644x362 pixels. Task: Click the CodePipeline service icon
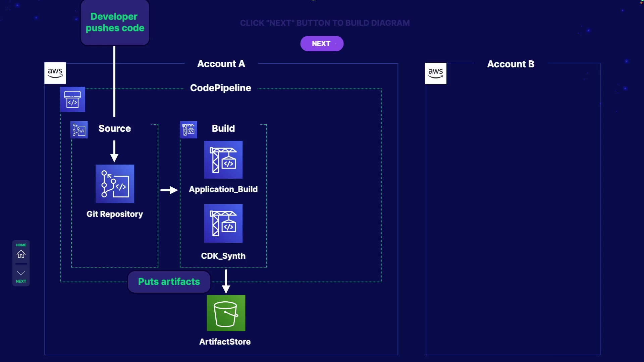(72, 100)
